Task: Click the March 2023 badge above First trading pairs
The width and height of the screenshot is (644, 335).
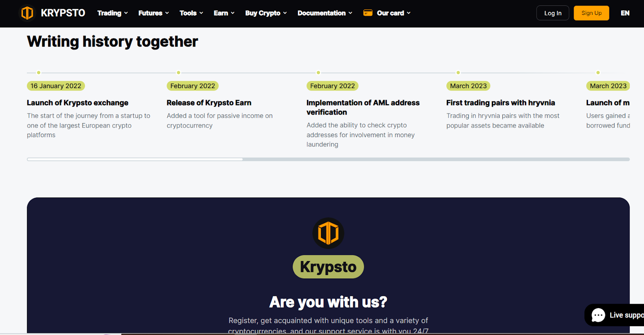Action: point(468,86)
